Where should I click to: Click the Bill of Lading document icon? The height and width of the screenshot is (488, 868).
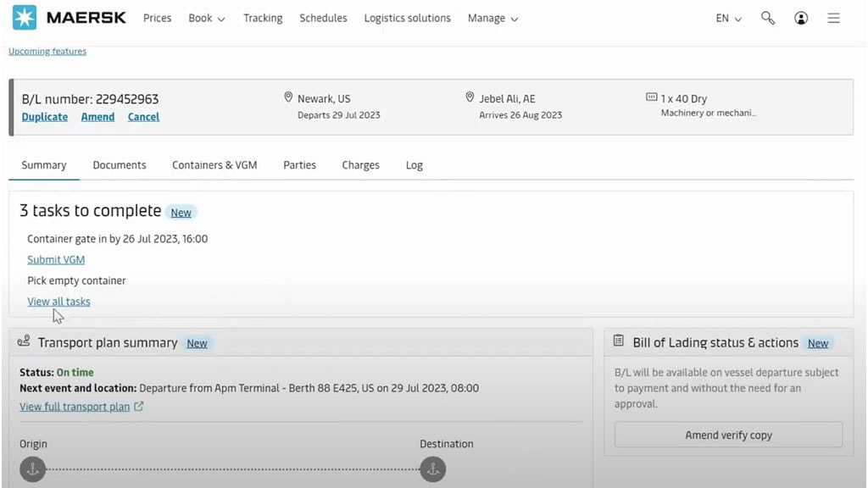click(x=617, y=342)
